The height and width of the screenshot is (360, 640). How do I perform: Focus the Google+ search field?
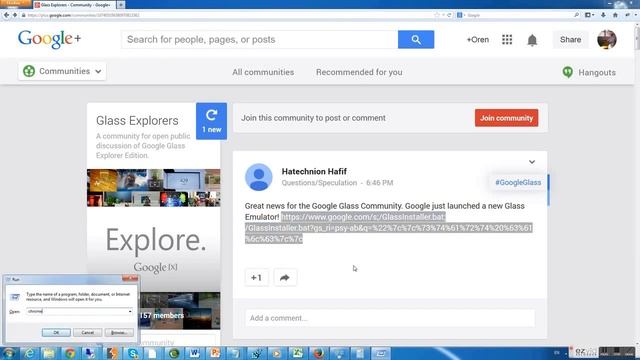pyautogui.click(x=260, y=40)
